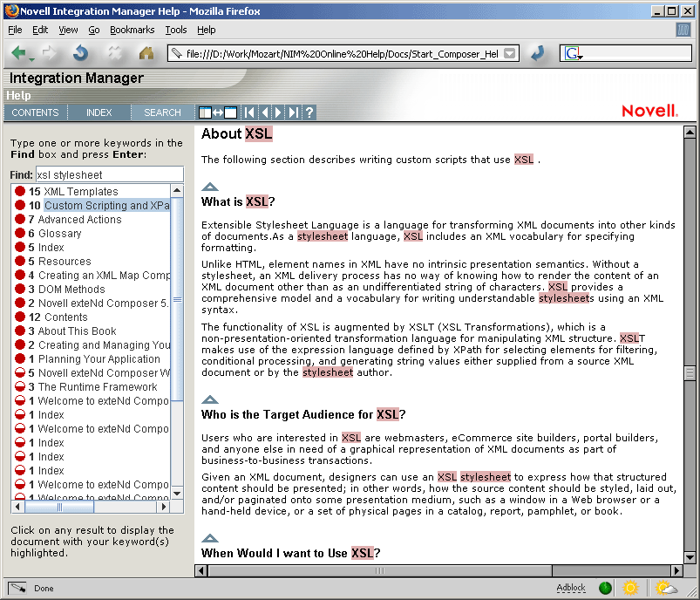
Task: Click content pane scroll-left arrow
Action: 201,570
